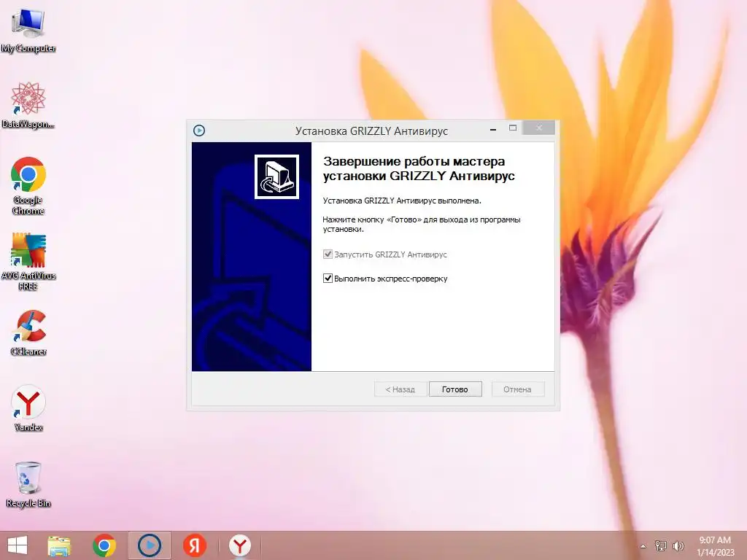Open File Explorer from the taskbar
This screenshot has height=560, width=747.
coord(59,545)
